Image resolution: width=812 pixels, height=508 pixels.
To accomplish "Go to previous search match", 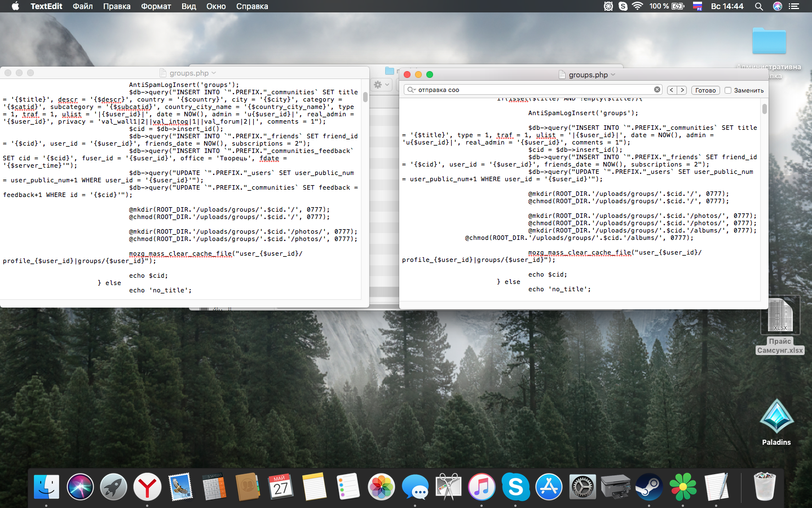I will [x=672, y=90].
